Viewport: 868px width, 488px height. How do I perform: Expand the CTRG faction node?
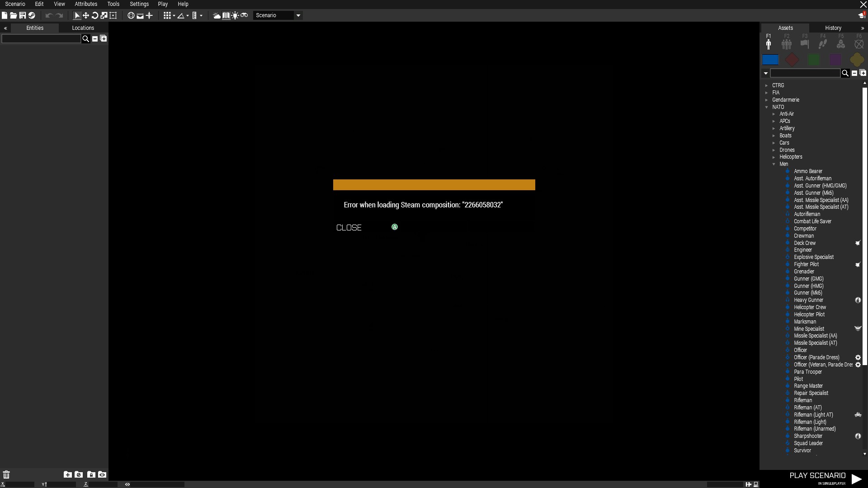click(767, 85)
